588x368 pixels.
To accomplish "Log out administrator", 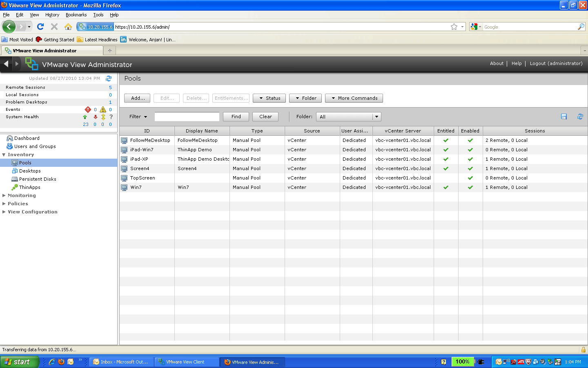I will point(556,63).
